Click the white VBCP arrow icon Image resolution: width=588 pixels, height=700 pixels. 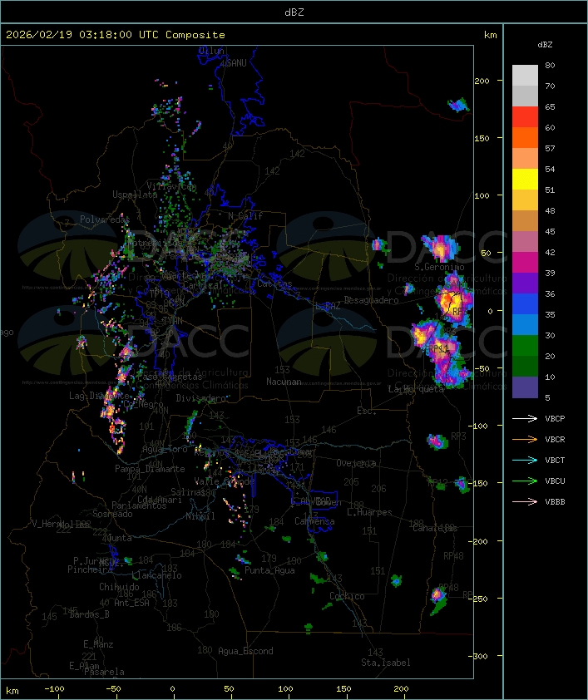pyautogui.click(x=525, y=418)
